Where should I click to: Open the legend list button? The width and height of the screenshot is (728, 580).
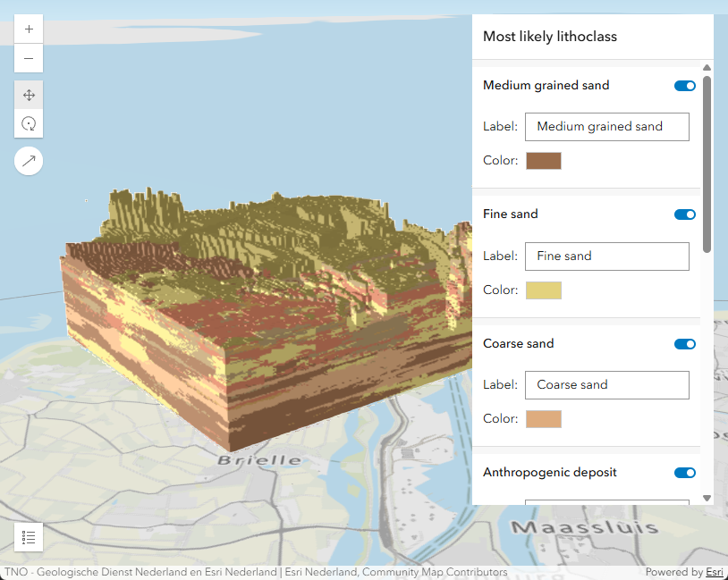tap(29, 537)
